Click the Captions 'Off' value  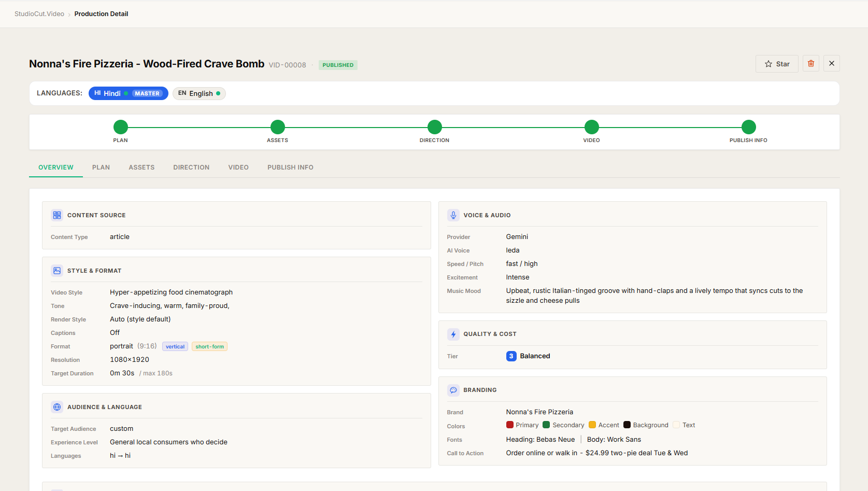tap(115, 333)
